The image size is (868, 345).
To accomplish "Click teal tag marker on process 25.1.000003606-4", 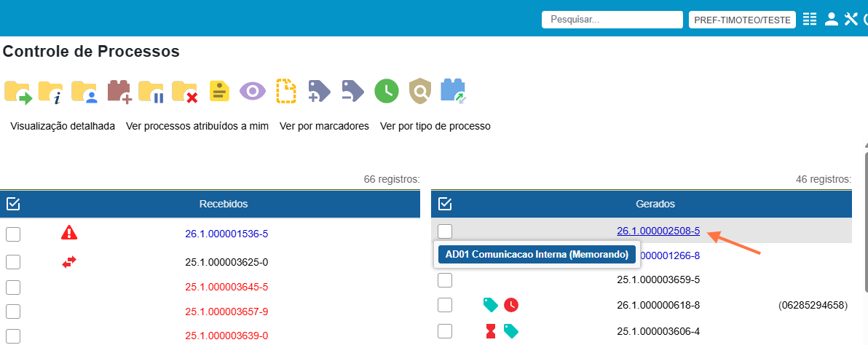I will click(x=511, y=331).
